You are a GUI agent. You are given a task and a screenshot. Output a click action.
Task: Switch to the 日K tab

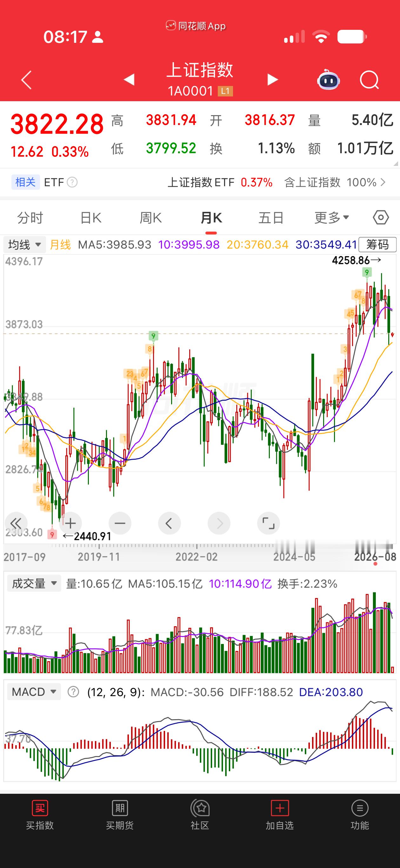click(91, 218)
